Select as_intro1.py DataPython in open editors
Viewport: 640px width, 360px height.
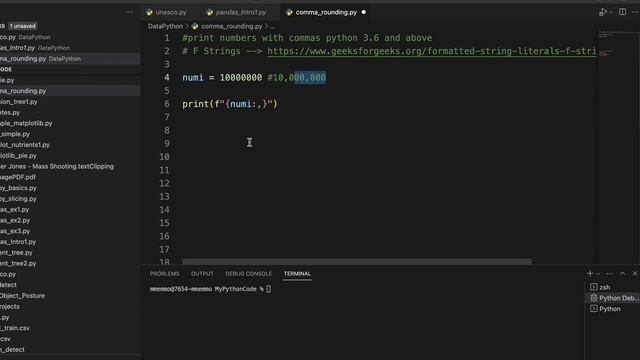[35, 48]
